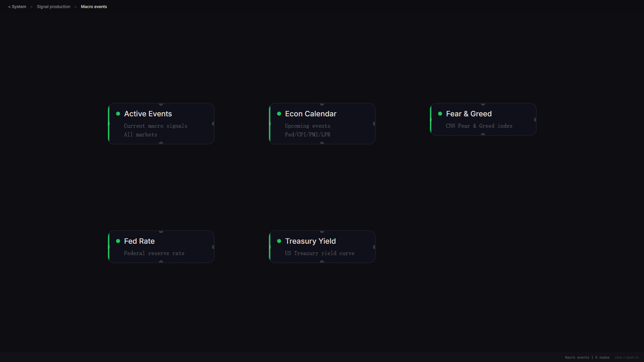644x362 pixels.
Task: Click top connector handle of Fed Rate node
Action: [x=161, y=231]
